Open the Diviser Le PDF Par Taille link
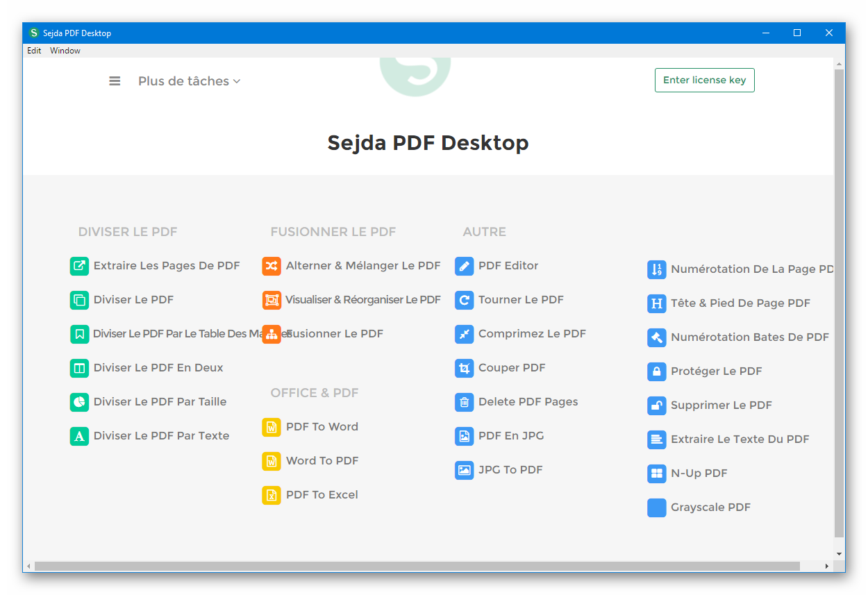This screenshot has width=868, height=595. pyautogui.click(x=160, y=402)
